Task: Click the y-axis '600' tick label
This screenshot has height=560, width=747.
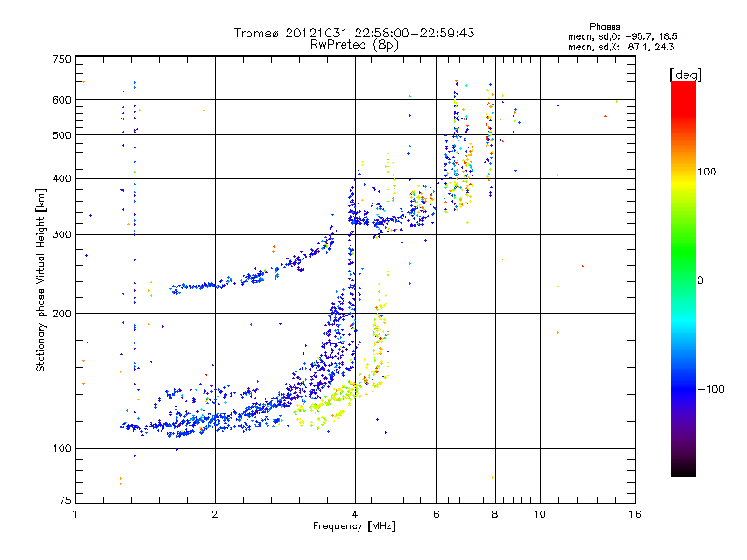Action: 62,100
